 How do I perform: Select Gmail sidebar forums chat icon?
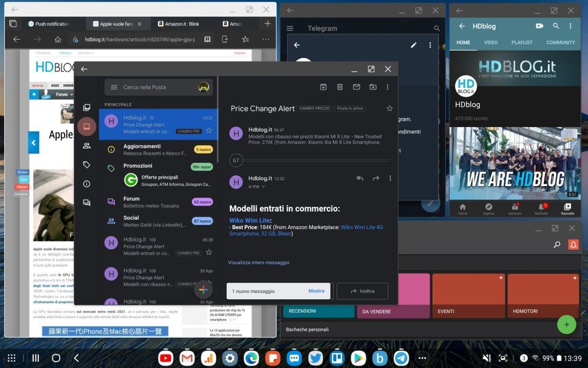pos(86,203)
